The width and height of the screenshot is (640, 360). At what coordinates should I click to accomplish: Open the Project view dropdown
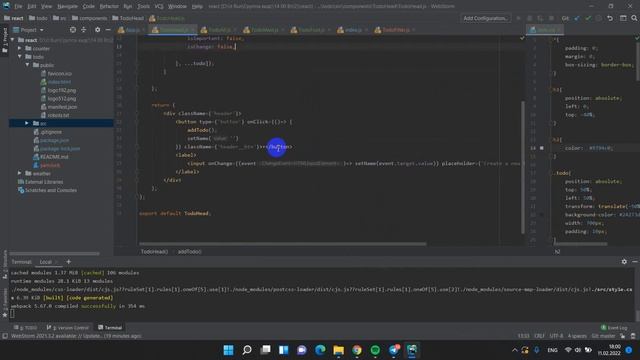(28, 30)
